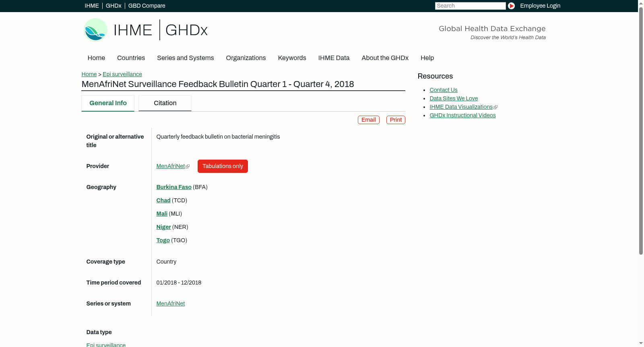Viewport: 644px width, 347px height.
Task: Select the General Info tab
Action: tap(108, 103)
